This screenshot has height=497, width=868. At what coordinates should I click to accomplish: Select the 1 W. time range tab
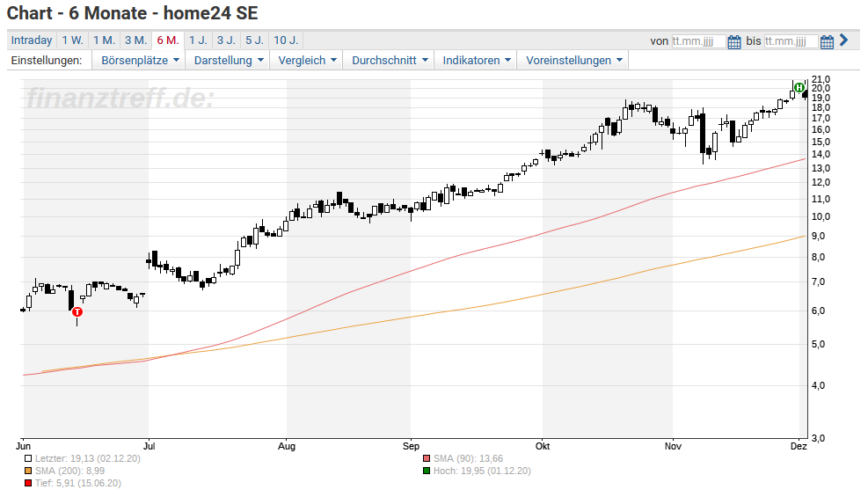point(72,40)
